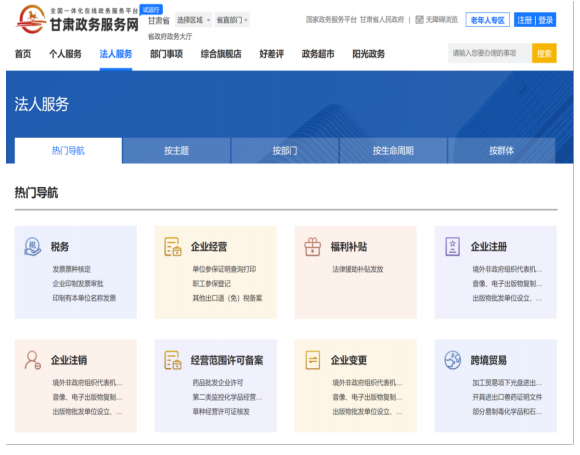Open the 无障碍浏览 link
This screenshot has height=455, width=580.
(442, 20)
